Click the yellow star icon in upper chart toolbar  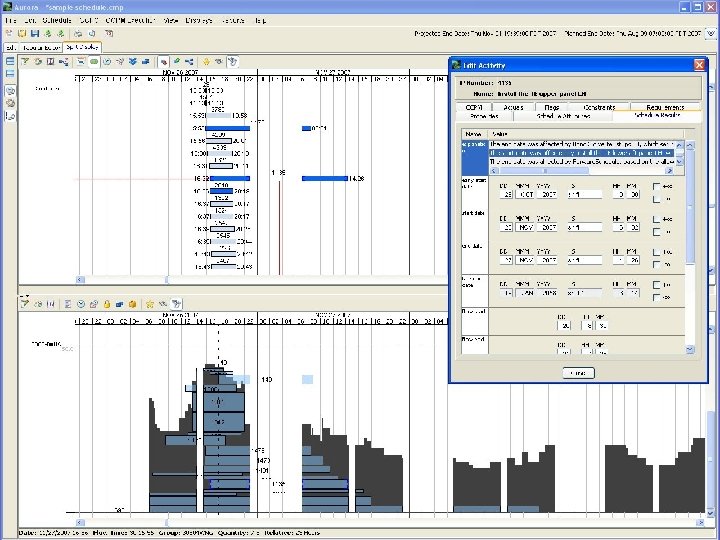click(x=206, y=62)
